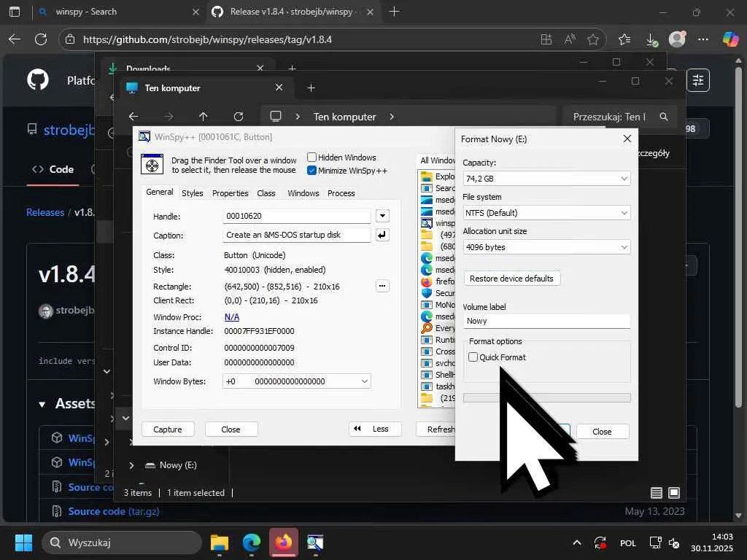The image size is (747, 560).
Task: Download Source code (tar.gz) link
Action: pyautogui.click(x=113, y=511)
